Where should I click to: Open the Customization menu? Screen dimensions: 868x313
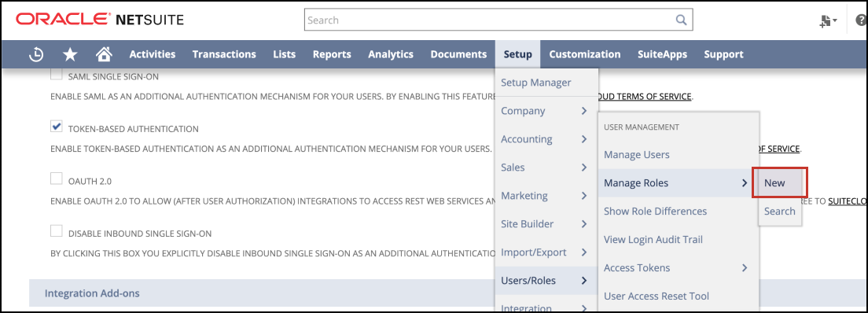585,54
